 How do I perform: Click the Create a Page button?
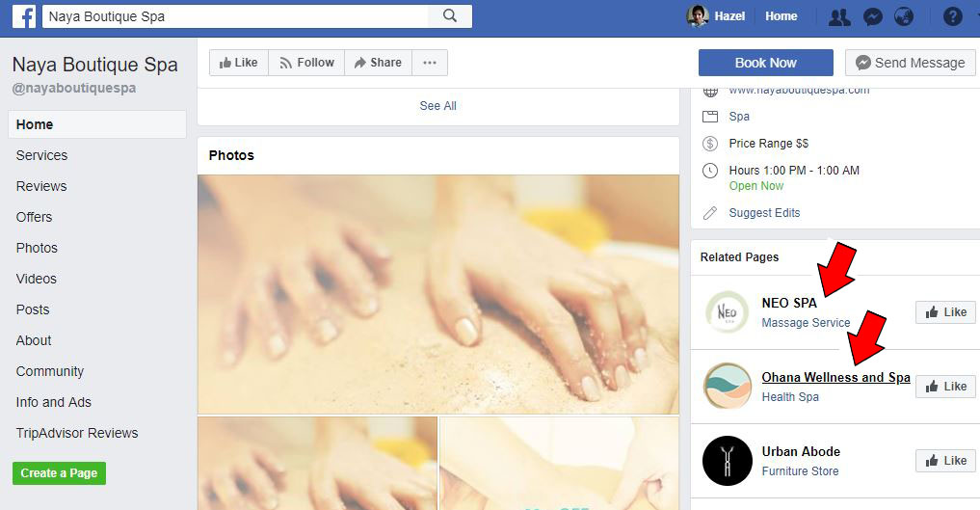60,473
